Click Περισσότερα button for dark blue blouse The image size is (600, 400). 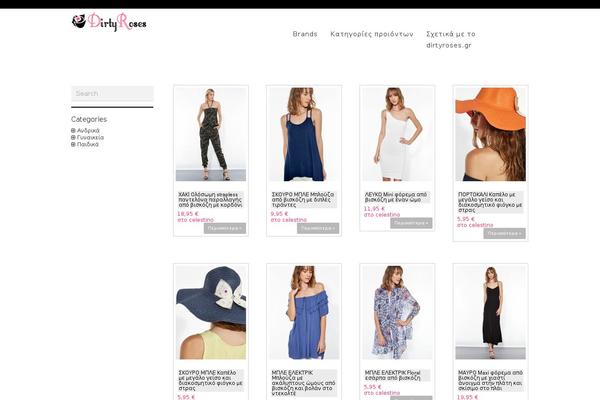click(318, 228)
